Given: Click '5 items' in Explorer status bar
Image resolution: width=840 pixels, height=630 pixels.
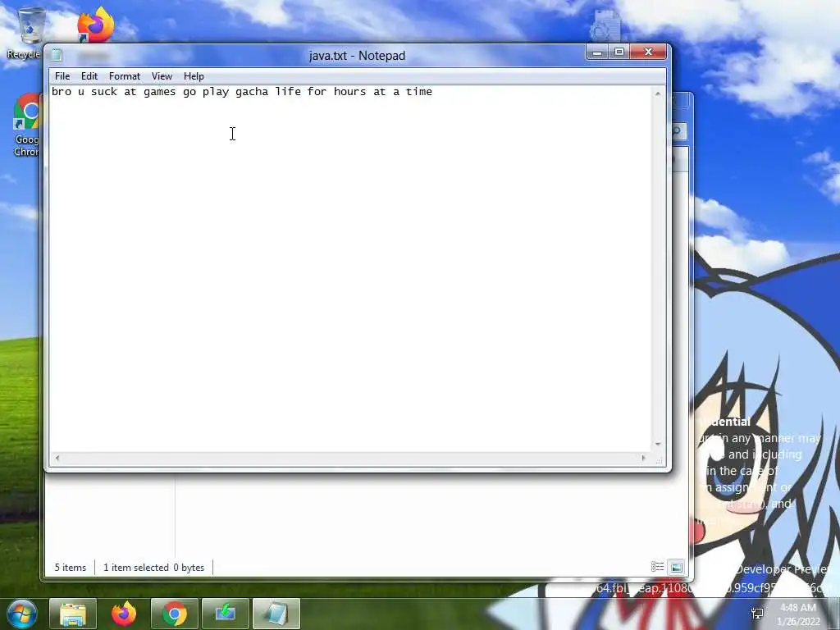Looking at the screenshot, I should click(71, 568).
